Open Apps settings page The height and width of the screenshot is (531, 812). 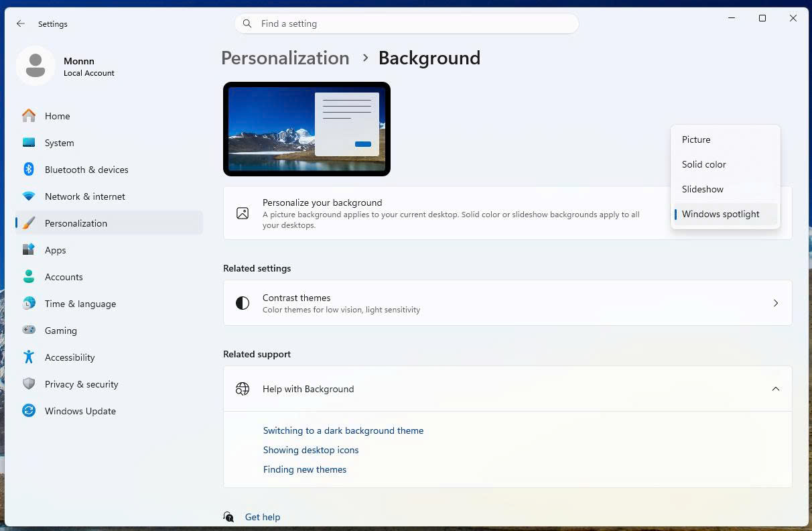tap(109, 250)
